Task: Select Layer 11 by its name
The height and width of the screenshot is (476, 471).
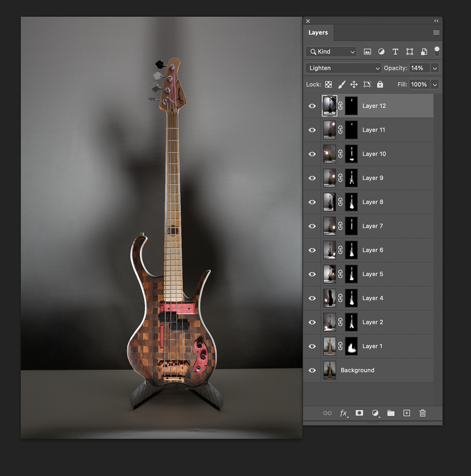Action: [373, 130]
